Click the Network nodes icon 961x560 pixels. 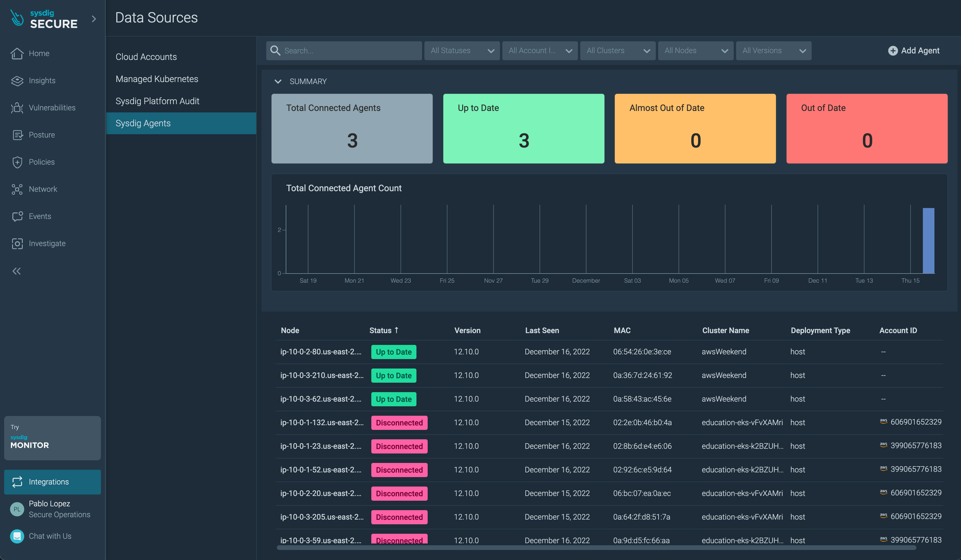tap(17, 189)
